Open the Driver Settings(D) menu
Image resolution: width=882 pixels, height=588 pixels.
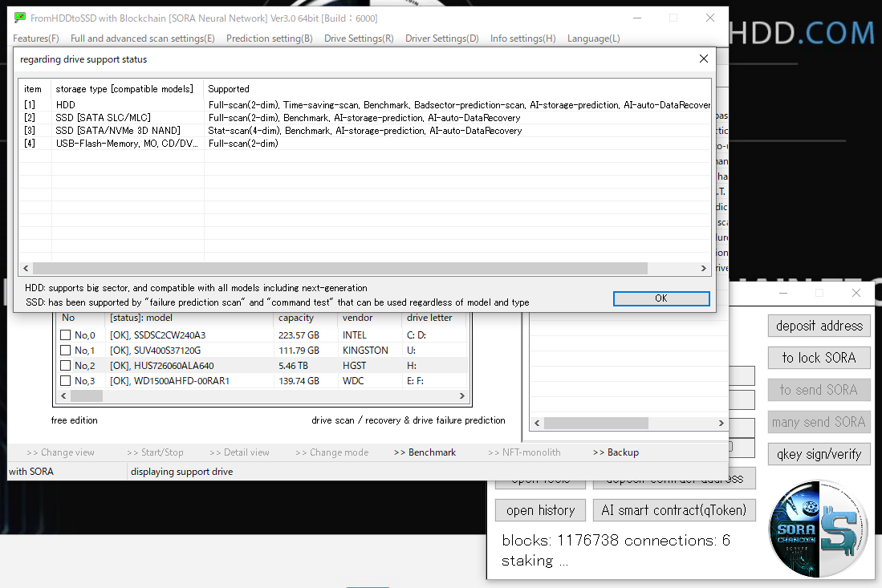(x=442, y=39)
